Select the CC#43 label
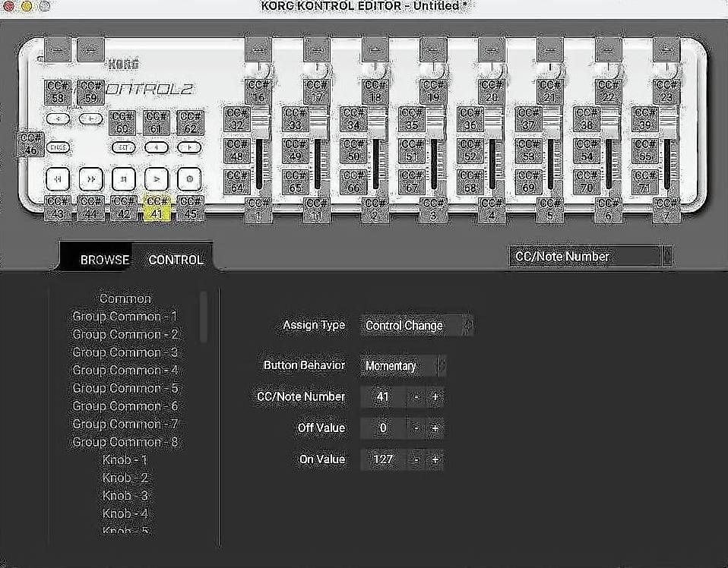The width and height of the screenshot is (728, 568). coord(58,208)
